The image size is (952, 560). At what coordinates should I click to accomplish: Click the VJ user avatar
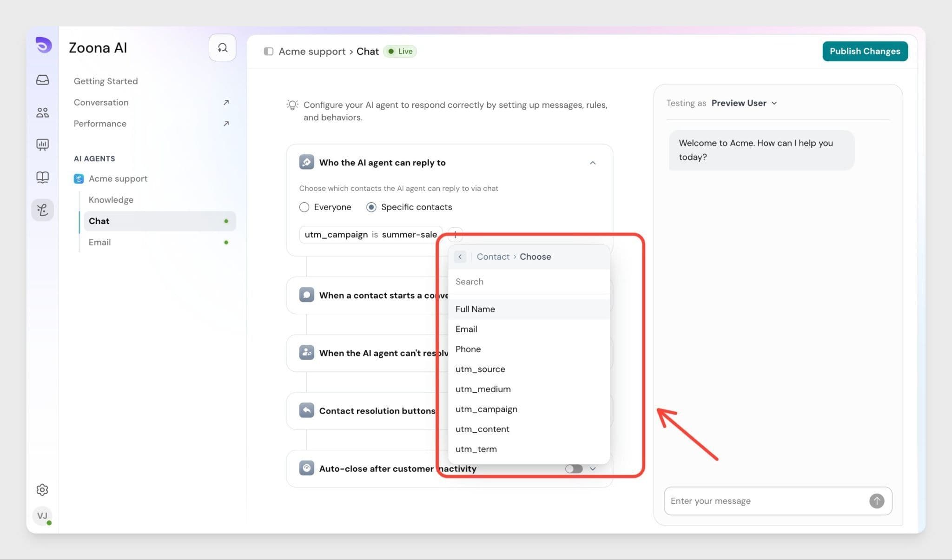(42, 516)
